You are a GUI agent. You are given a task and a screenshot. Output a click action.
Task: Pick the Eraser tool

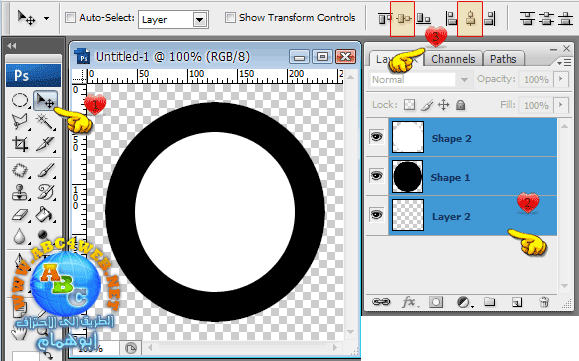(x=20, y=215)
